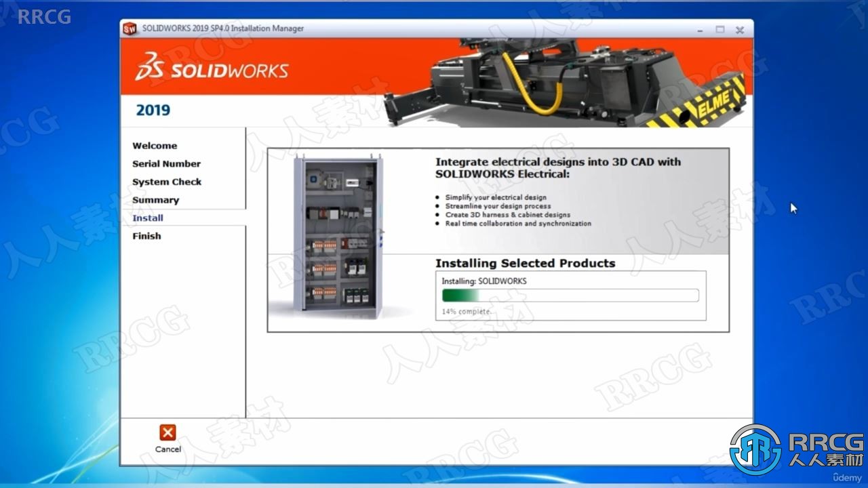868x488 pixels.
Task: Click the SOLIDWORKS logo in the banner
Action: [212, 67]
